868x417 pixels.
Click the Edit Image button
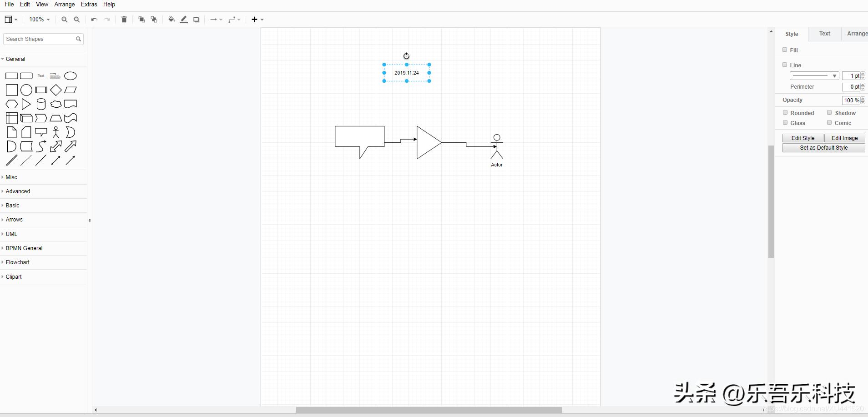point(845,138)
